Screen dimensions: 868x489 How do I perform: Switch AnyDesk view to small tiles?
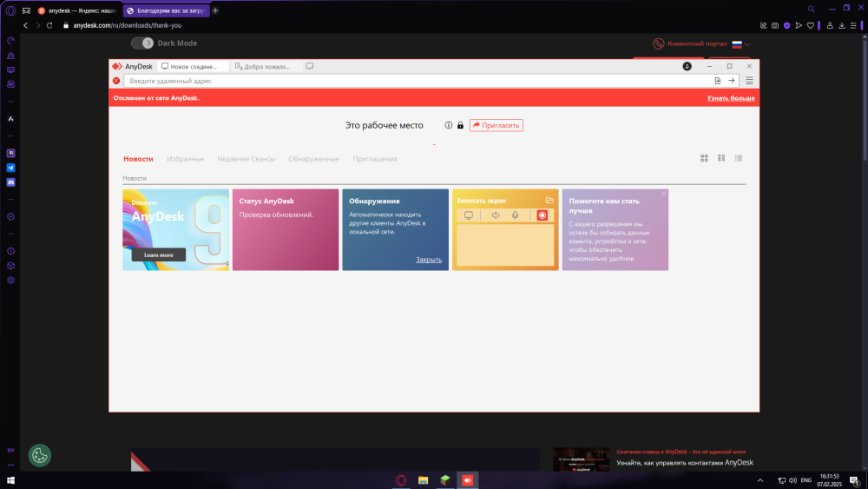point(721,158)
